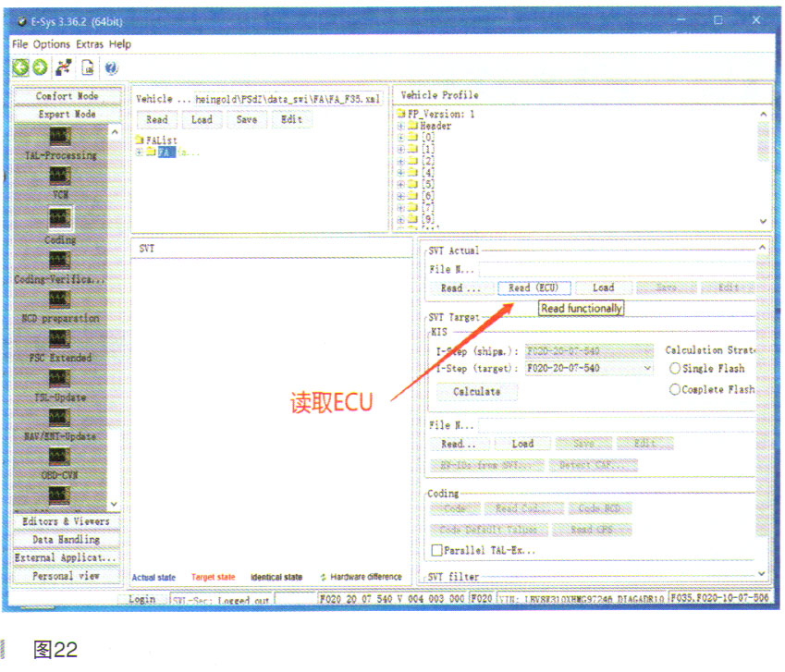The width and height of the screenshot is (785, 672).
Task: Click Read... button under SVT Actual
Action: tap(460, 288)
